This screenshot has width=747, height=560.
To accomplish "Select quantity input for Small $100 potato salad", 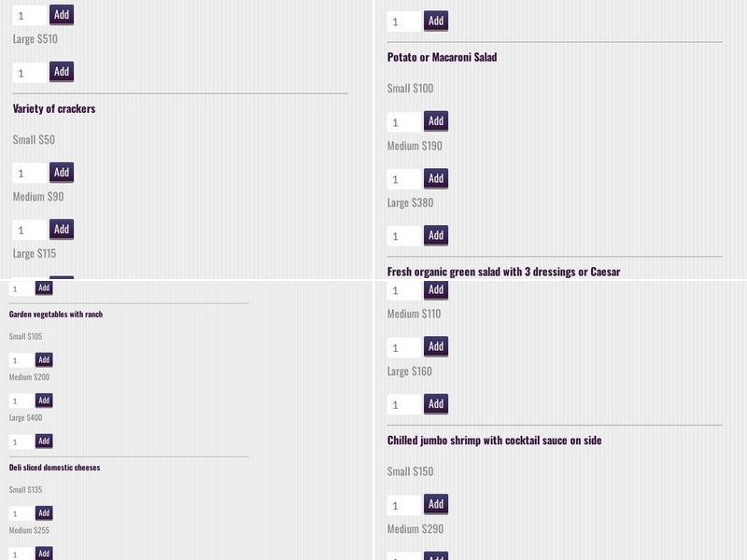I will click(404, 122).
